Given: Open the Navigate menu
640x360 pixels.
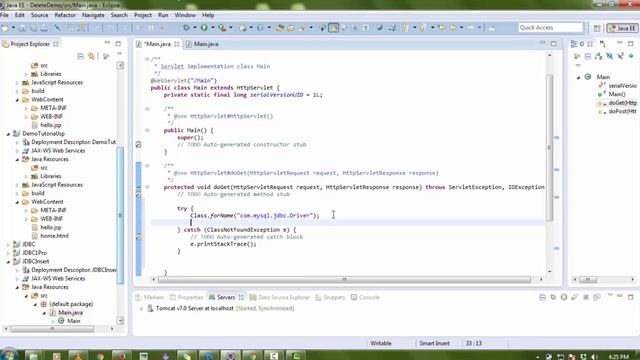Looking at the screenshot, I should pos(93,15).
